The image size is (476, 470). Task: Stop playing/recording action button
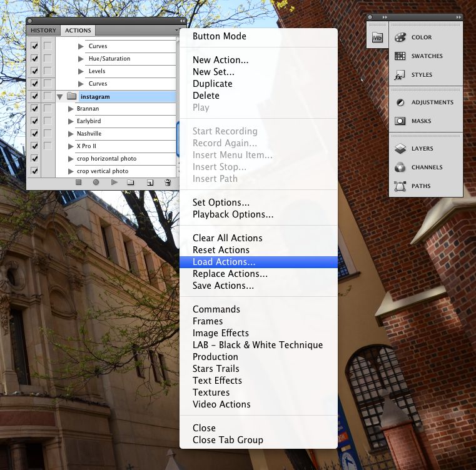(x=79, y=182)
